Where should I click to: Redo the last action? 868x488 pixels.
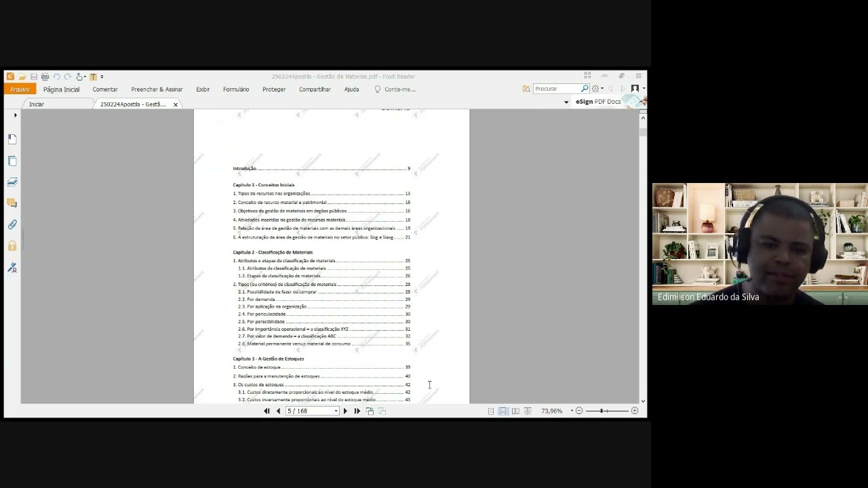pos(67,77)
